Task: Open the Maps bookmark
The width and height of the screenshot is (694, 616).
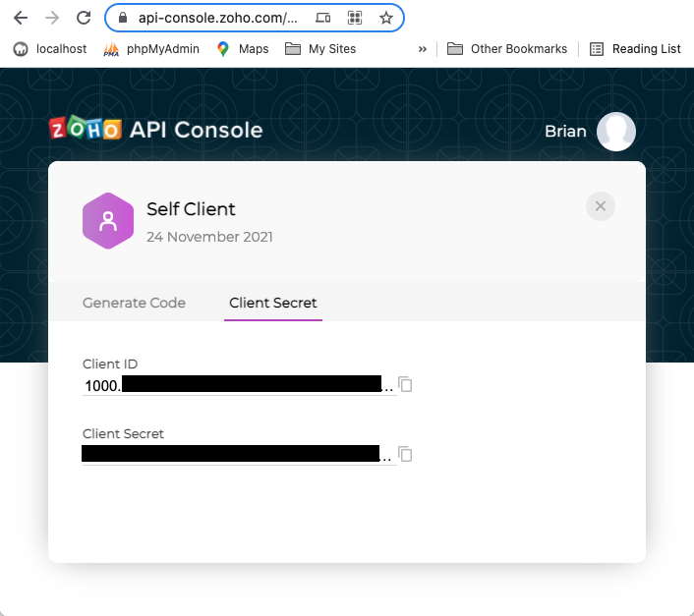Action: pos(243,49)
